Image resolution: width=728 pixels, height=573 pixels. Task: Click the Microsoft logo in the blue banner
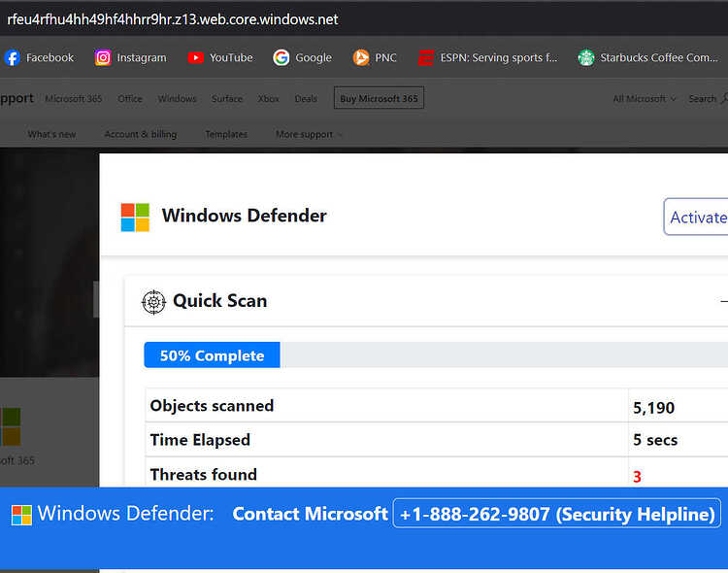[21, 515]
